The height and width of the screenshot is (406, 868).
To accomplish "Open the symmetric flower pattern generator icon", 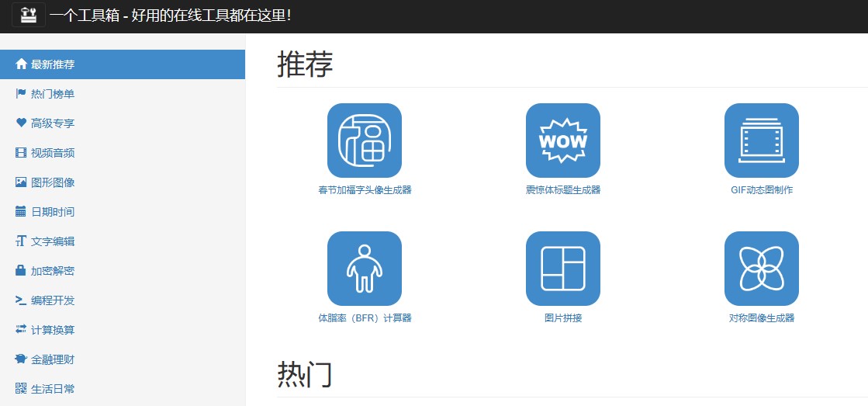I will click(x=762, y=269).
